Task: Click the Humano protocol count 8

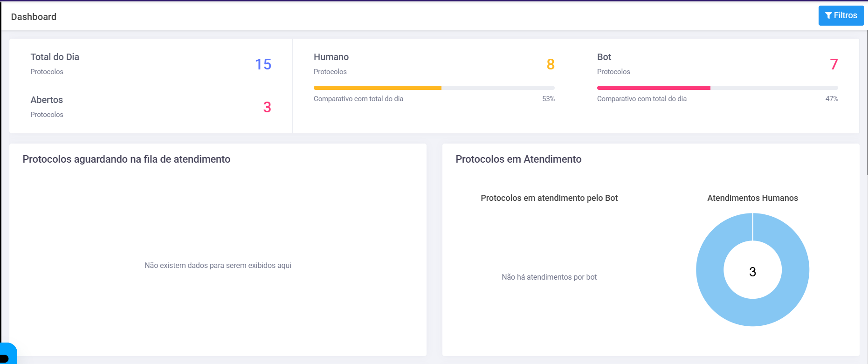Action: tap(550, 64)
